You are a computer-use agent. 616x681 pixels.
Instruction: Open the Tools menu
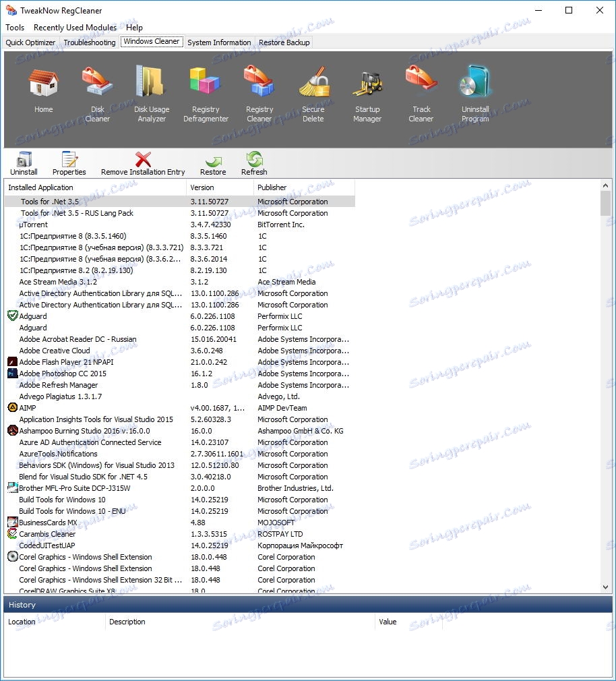15,28
